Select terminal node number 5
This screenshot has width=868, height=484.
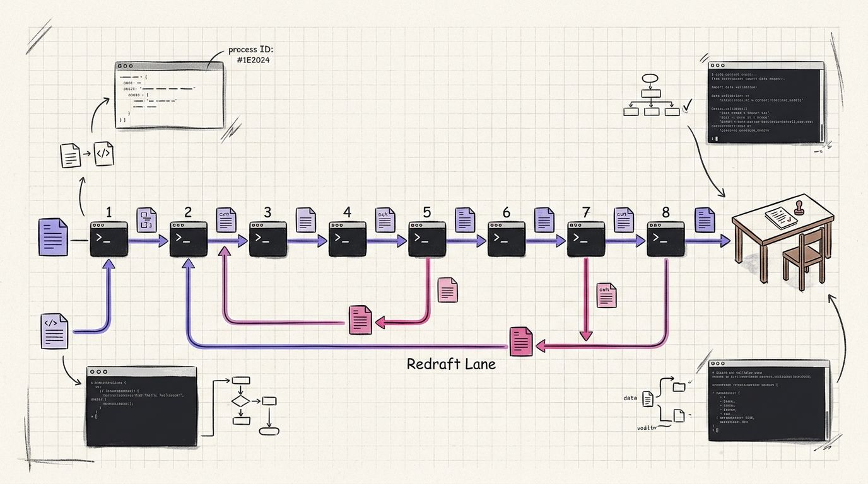427,239
